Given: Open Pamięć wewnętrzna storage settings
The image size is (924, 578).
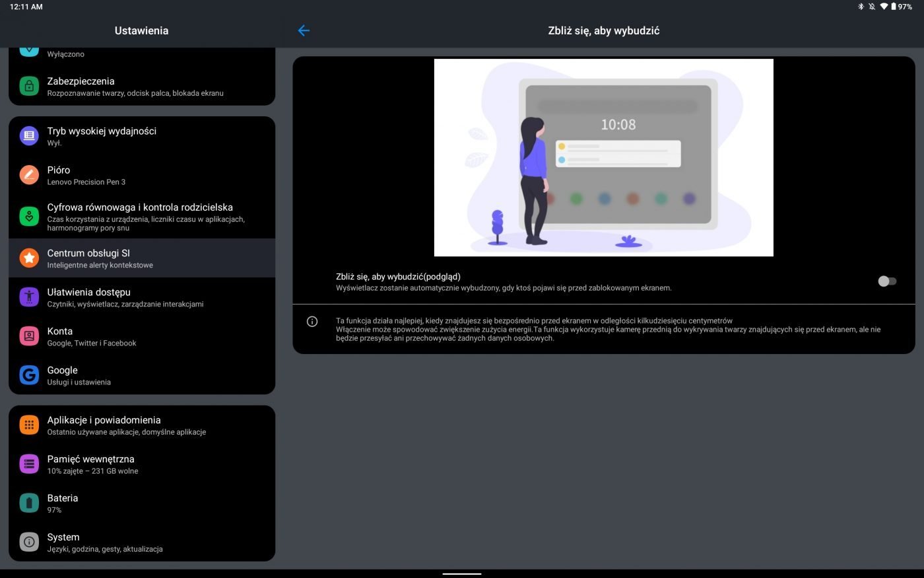Looking at the screenshot, I should coord(92,464).
